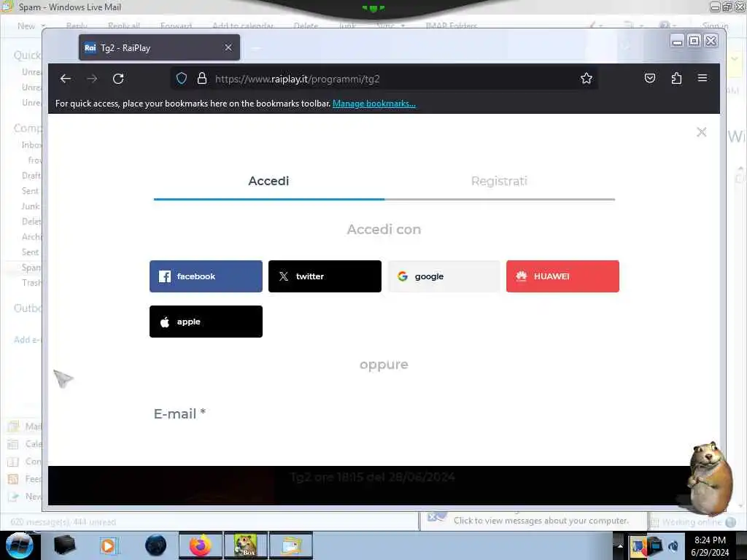Click the Tg2 ore 18:15 video title
This screenshot has height=560, width=747.
point(373,477)
